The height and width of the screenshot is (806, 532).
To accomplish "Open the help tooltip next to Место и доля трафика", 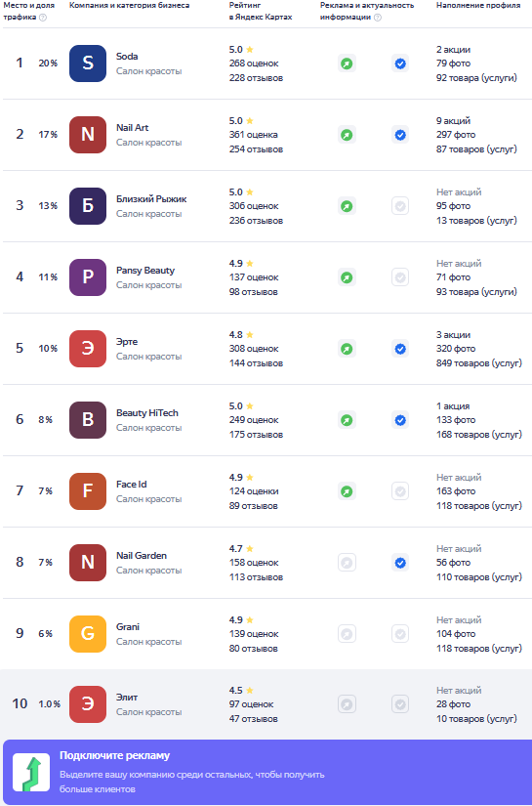I will (43, 17).
